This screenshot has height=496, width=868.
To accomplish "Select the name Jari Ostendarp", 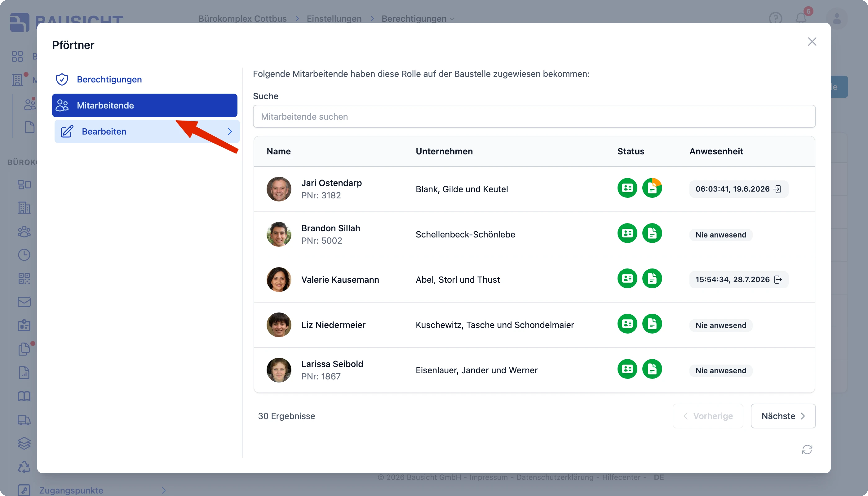I will click(x=331, y=183).
